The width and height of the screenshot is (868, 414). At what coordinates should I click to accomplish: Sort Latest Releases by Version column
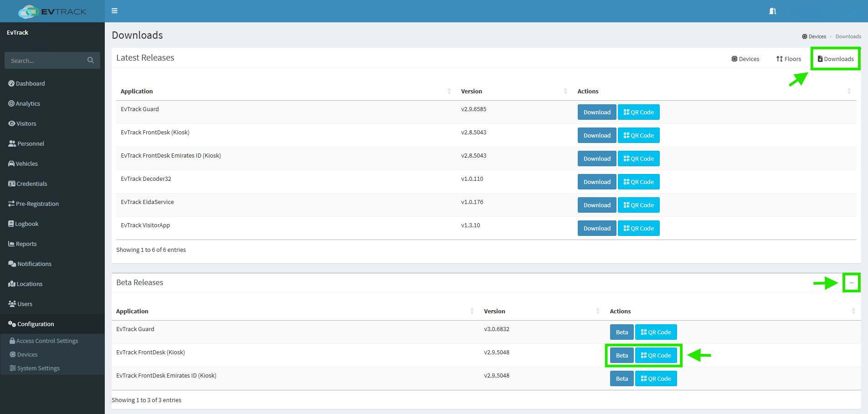(x=514, y=91)
